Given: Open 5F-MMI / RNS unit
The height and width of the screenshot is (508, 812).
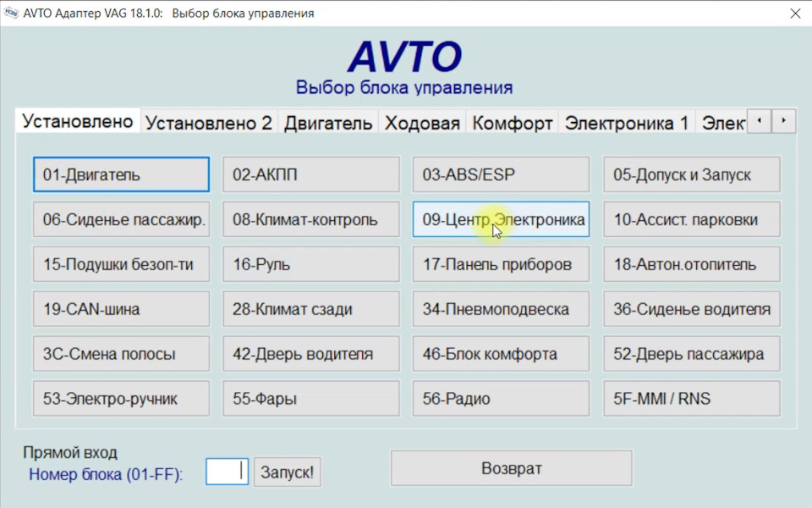Looking at the screenshot, I should tap(692, 399).
